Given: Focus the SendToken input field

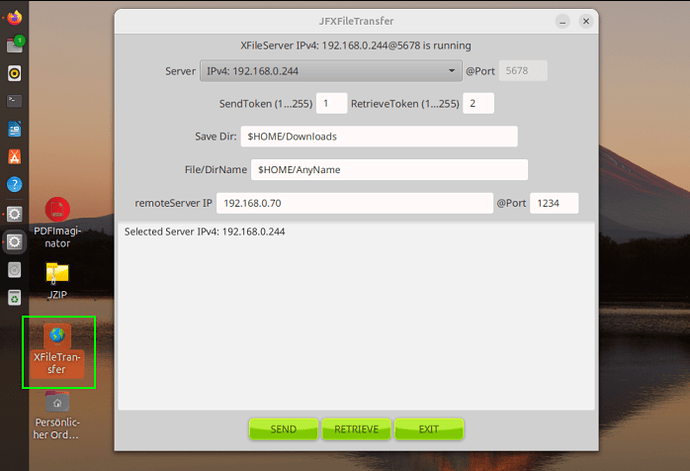Looking at the screenshot, I should pos(331,103).
